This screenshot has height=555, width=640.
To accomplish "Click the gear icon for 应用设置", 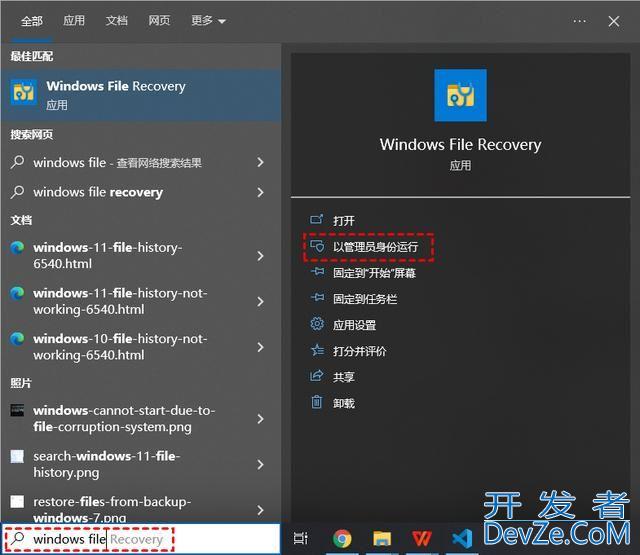I will click(x=317, y=324).
